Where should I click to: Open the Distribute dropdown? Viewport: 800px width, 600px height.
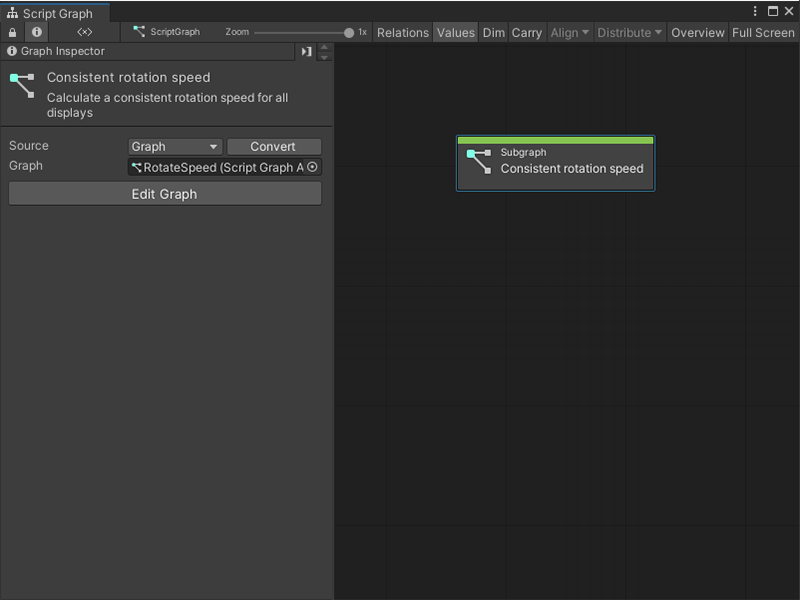(629, 32)
